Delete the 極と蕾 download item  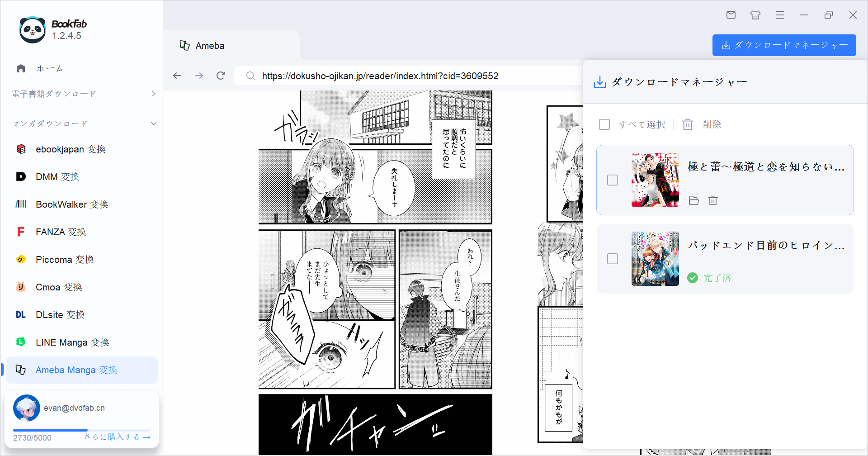pyautogui.click(x=713, y=200)
